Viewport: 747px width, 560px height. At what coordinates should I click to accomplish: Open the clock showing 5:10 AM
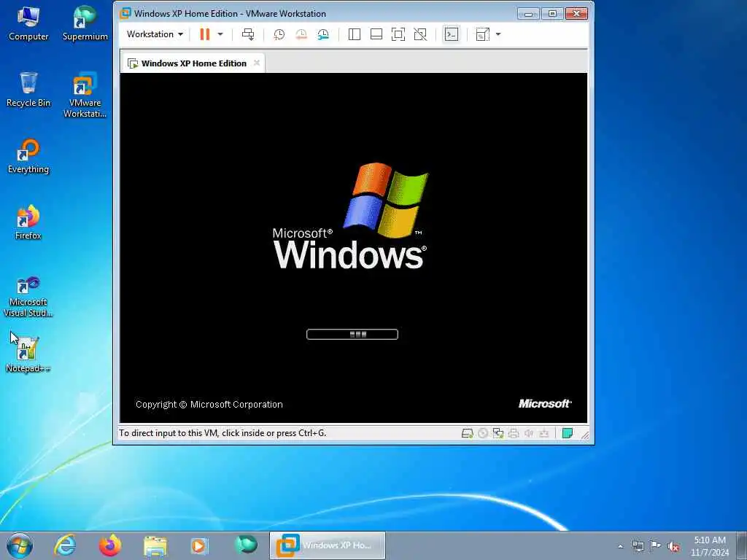tap(710, 546)
